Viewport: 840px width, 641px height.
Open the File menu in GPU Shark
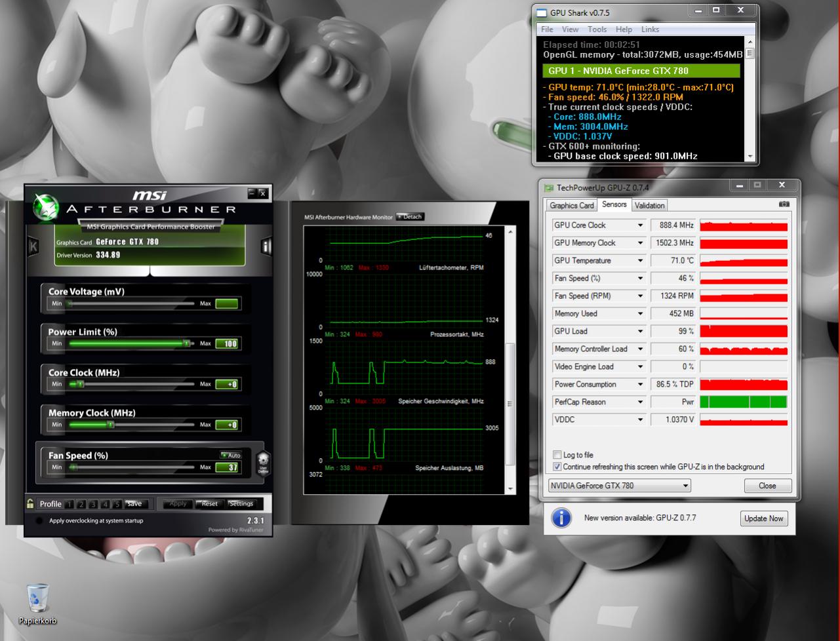tap(548, 29)
